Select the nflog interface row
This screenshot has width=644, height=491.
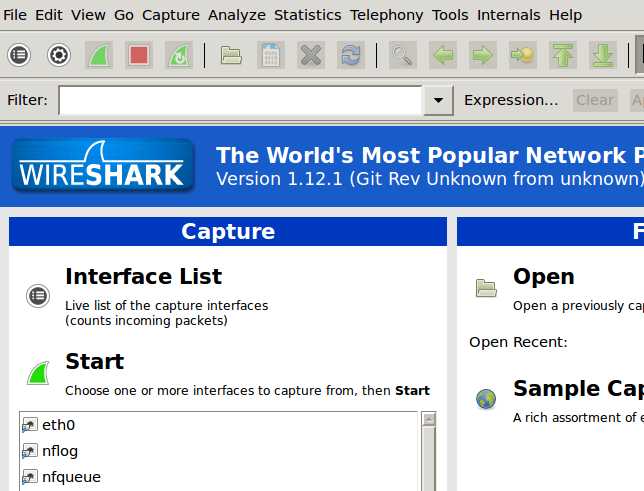point(219,451)
